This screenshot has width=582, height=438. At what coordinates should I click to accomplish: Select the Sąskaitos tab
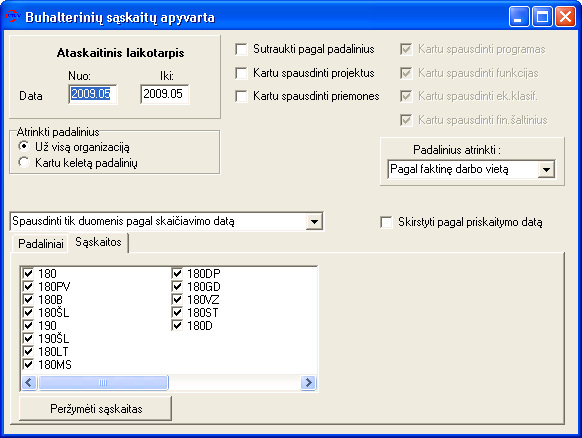[x=98, y=242]
